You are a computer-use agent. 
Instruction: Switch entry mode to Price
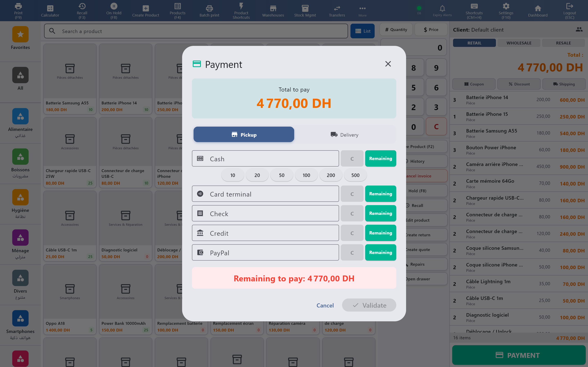[x=431, y=29]
